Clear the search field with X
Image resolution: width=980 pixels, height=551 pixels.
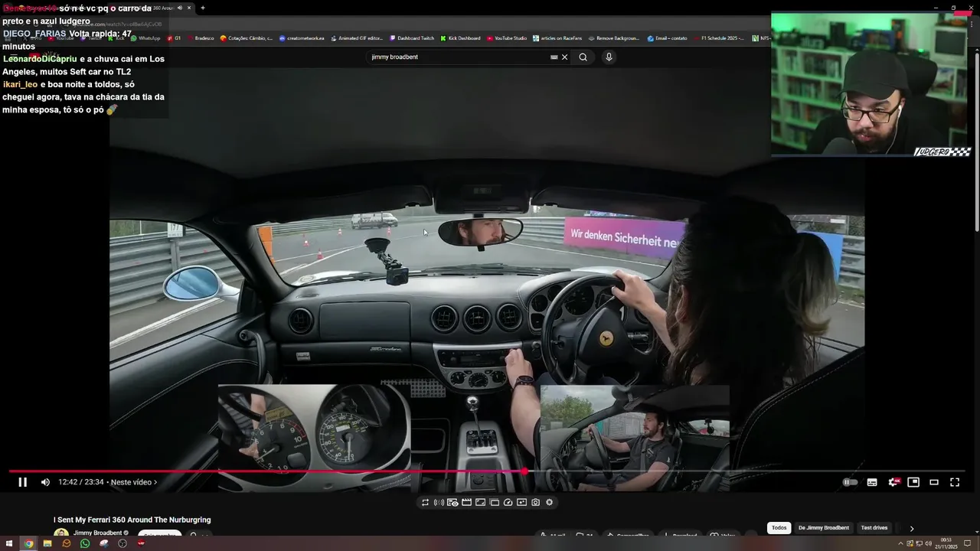(565, 57)
